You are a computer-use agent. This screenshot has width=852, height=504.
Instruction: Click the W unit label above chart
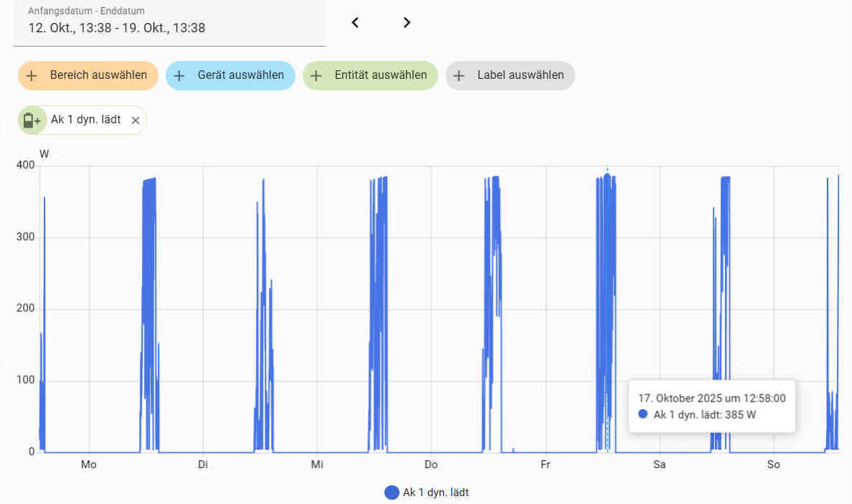[x=44, y=153]
